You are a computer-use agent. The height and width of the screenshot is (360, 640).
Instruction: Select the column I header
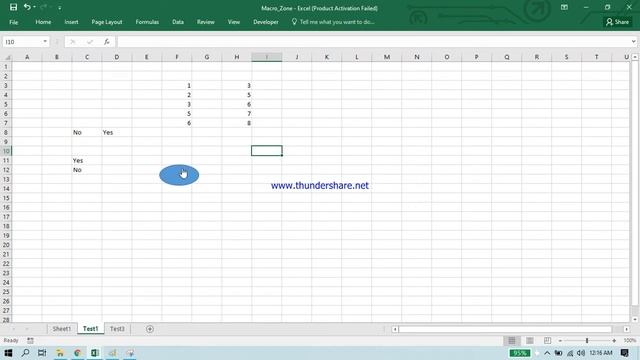point(267,57)
